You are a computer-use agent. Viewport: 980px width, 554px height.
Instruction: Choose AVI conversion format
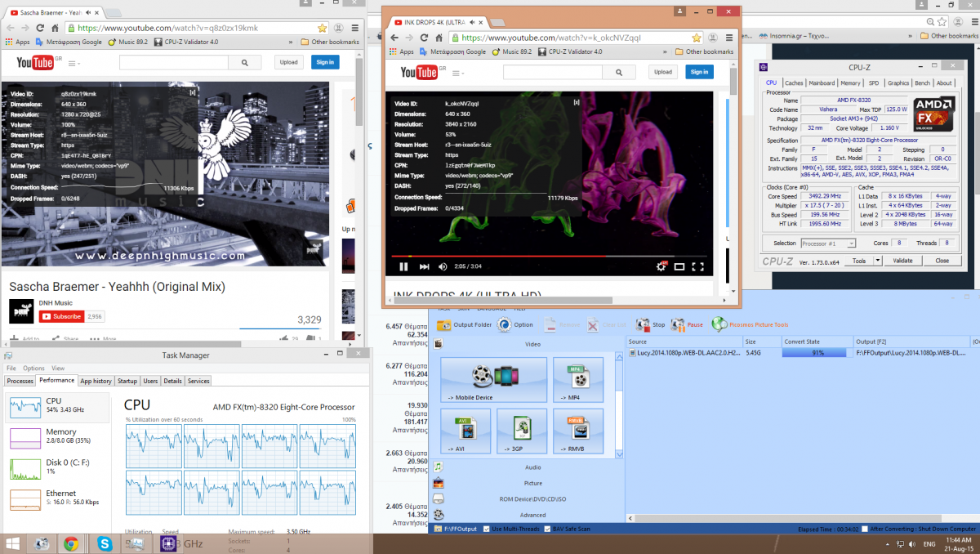(465, 431)
